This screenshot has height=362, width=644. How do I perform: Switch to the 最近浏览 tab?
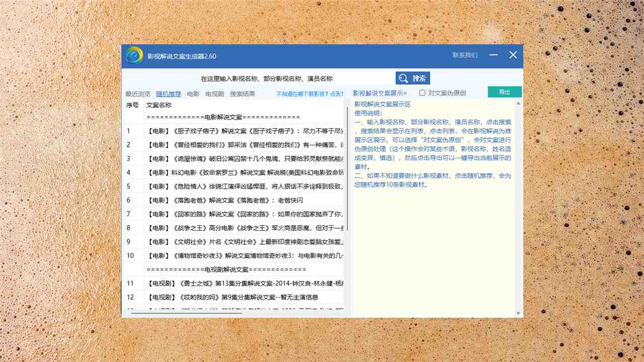tap(137, 94)
